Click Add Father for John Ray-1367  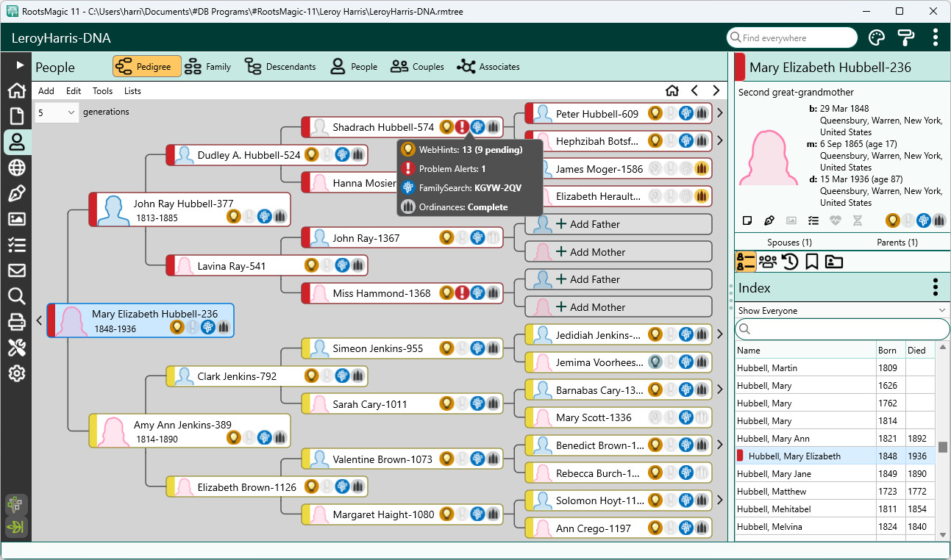618,224
